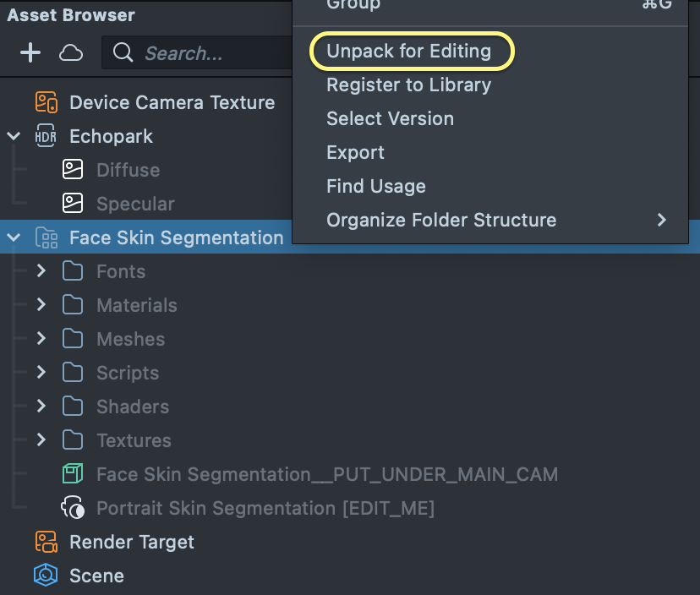Click the Render Target icon
The width and height of the screenshot is (700, 595).
(x=46, y=542)
